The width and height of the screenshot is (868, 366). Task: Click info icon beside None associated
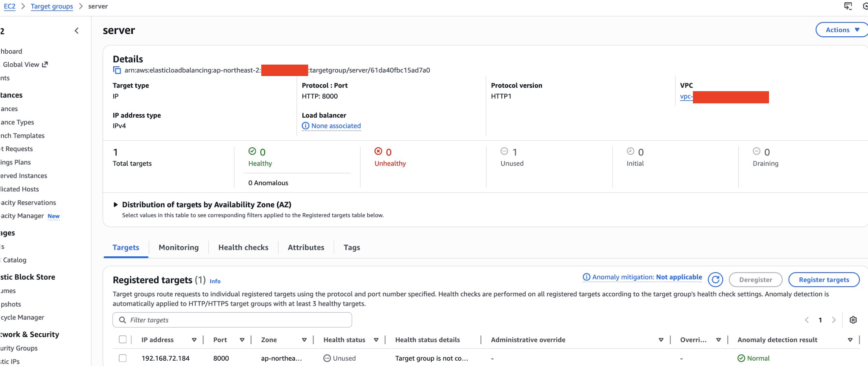pos(305,125)
